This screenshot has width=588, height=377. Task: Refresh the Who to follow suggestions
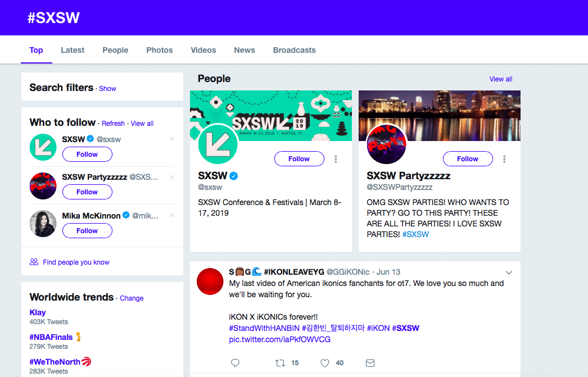pyautogui.click(x=113, y=123)
